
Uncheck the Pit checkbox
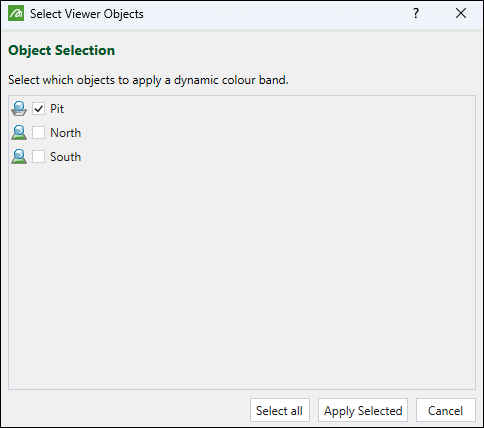[x=38, y=109]
